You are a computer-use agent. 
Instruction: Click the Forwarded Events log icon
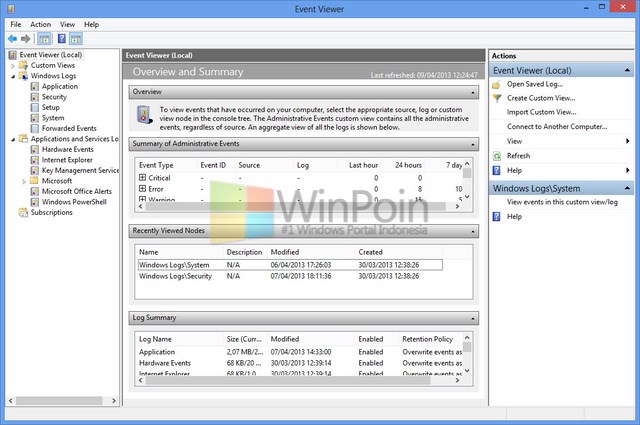coord(35,129)
